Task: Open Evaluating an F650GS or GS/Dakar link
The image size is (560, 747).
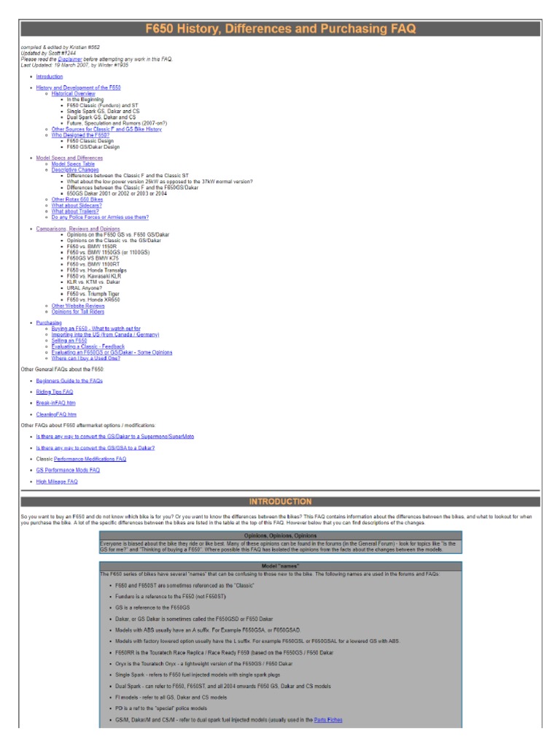Action: coord(112,352)
